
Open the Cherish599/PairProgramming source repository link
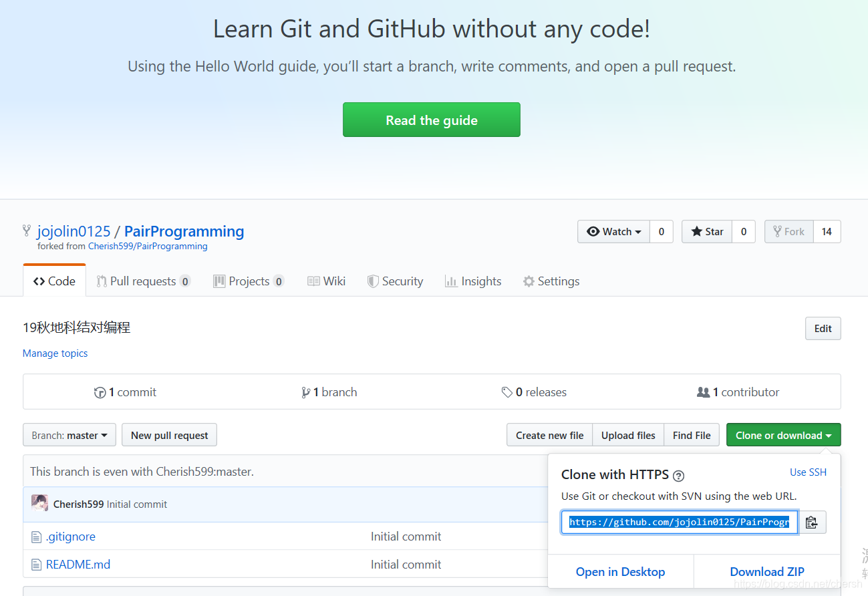click(x=148, y=246)
